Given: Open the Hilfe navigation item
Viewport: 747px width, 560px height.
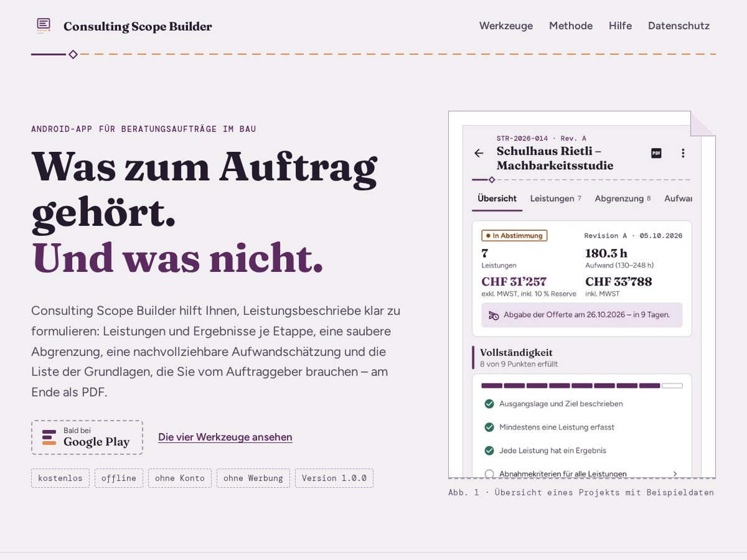Looking at the screenshot, I should (x=620, y=26).
